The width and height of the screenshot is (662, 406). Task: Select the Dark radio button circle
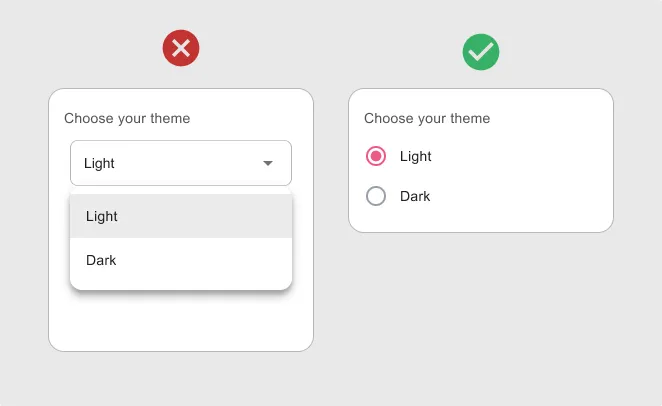[376, 196]
